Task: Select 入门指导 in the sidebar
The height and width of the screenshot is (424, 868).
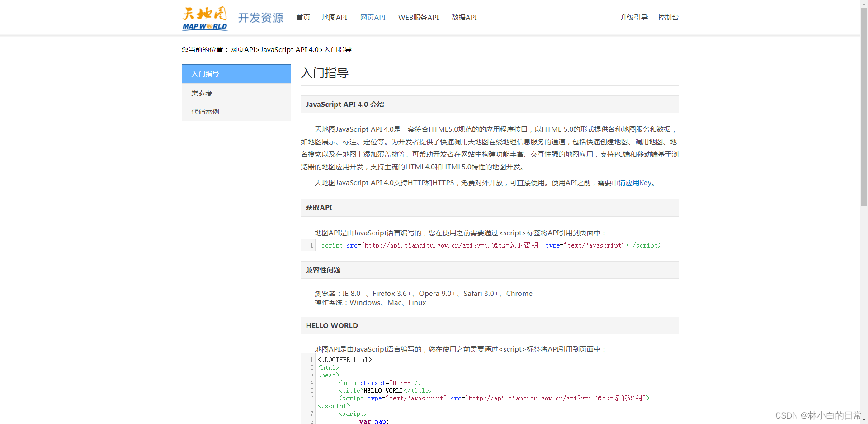Action: point(236,74)
